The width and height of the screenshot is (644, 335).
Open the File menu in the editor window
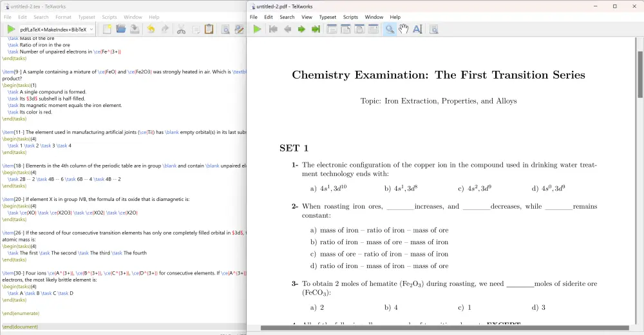tap(7, 17)
